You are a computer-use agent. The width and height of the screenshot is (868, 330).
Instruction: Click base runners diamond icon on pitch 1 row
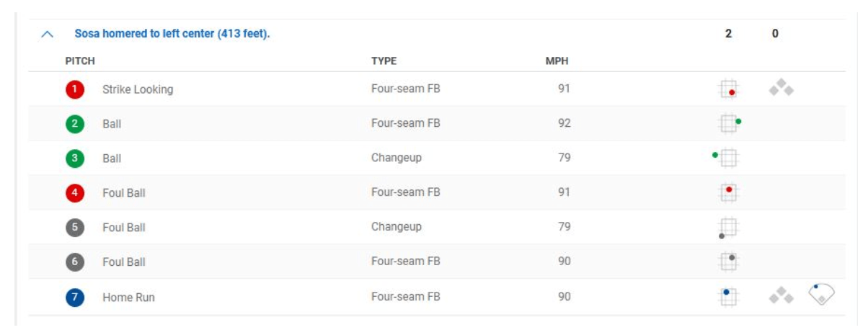781,89
